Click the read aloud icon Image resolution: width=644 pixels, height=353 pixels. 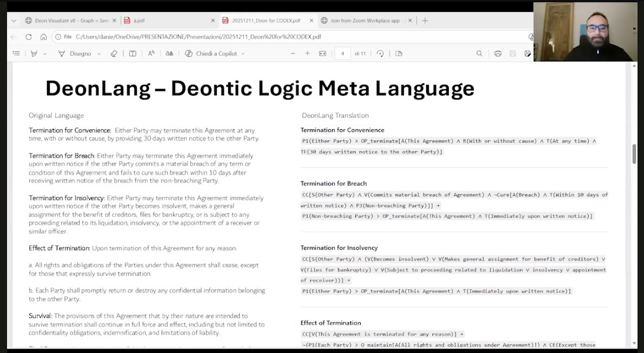coord(151,54)
